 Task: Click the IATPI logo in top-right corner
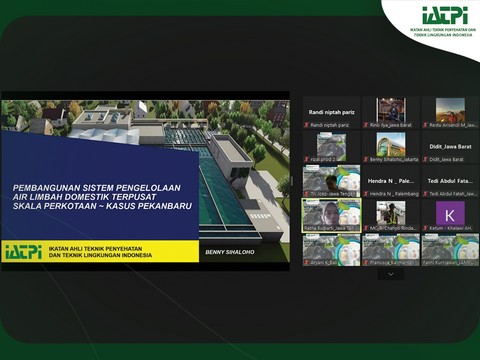click(445, 15)
